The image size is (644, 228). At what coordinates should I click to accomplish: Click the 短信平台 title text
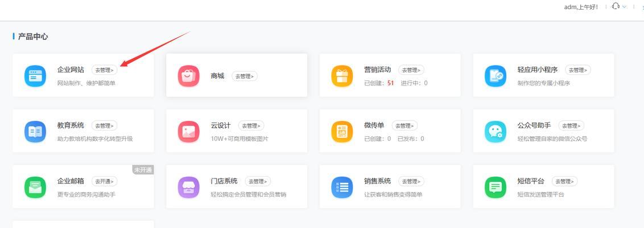click(531, 181)
